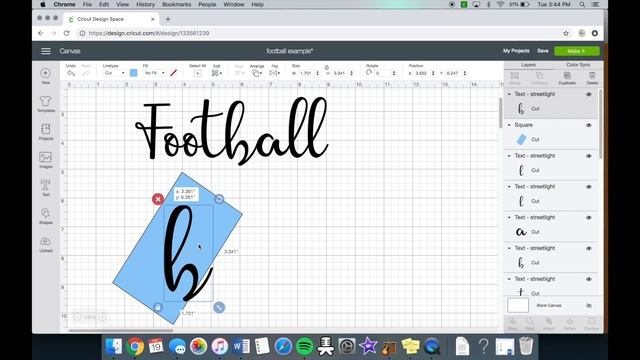
Task: Click the Group icon in Layers panel
Action: (515, 76)
